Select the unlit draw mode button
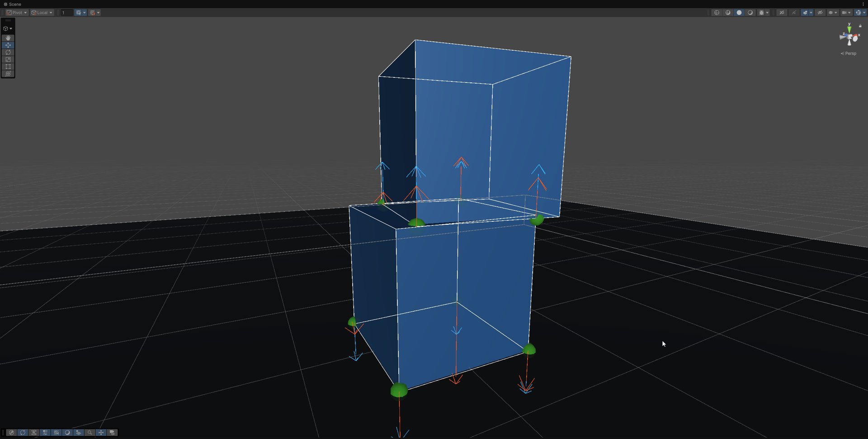The height and width of the screenshot is (439, 868). click(x=750, y=13)
